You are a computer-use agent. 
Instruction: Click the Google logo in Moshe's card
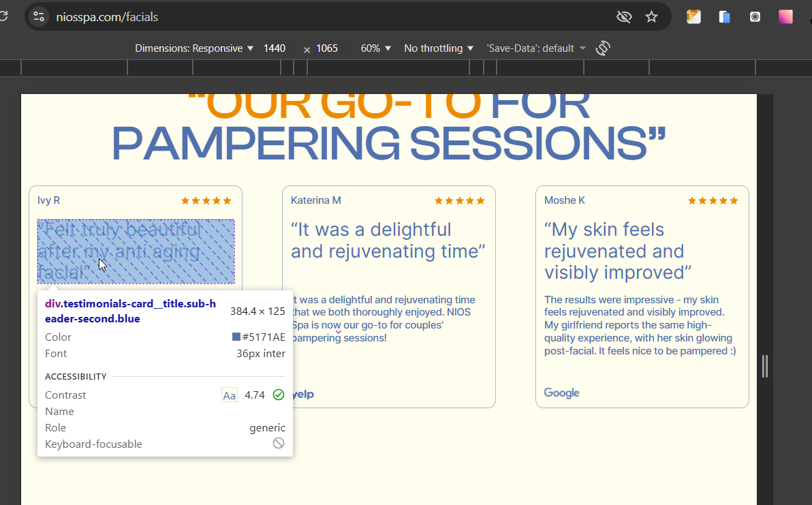coord(561,393)
